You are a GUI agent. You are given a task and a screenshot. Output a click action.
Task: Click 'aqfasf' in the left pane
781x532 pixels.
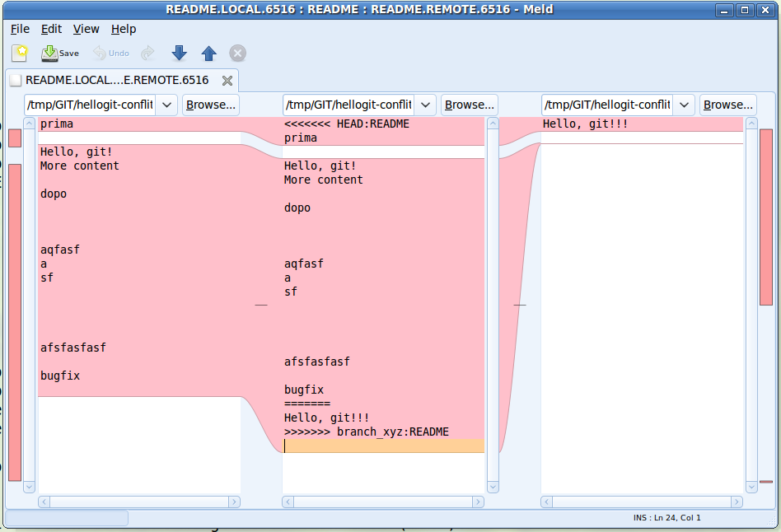click(x=60, y=250)
